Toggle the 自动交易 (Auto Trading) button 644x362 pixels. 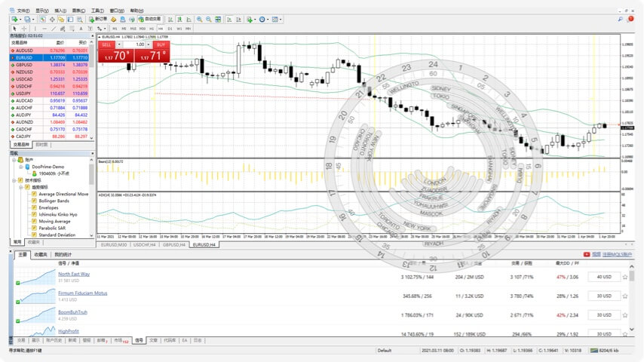pos(147,19)
